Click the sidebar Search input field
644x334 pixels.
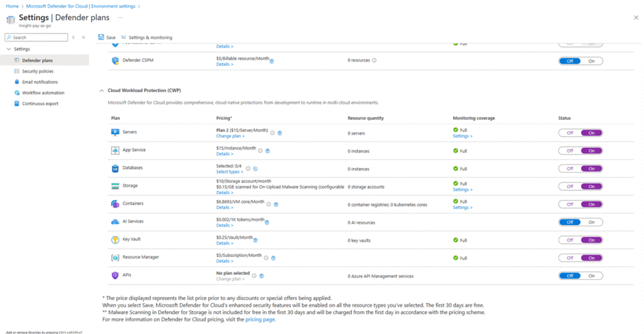pos(38,38)
